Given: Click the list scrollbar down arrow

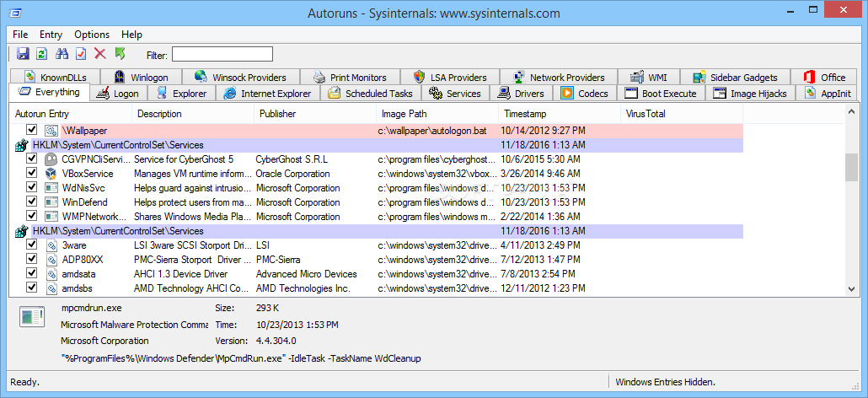Looking at the screenshot, I should pos(851,288).
